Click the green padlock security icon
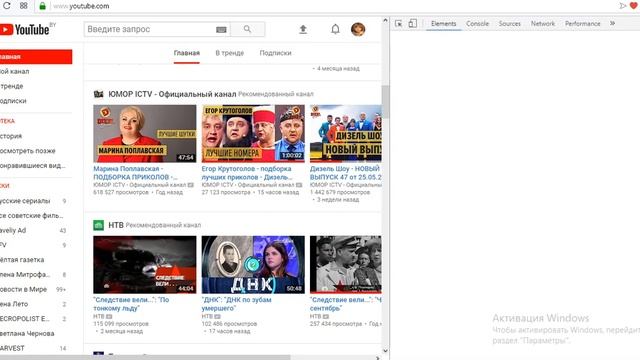The image size is (640, 360). 42,6
